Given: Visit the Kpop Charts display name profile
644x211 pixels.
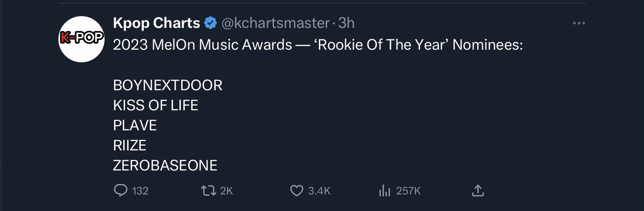Looking at the screenshot, I should (x=156, y=23).
